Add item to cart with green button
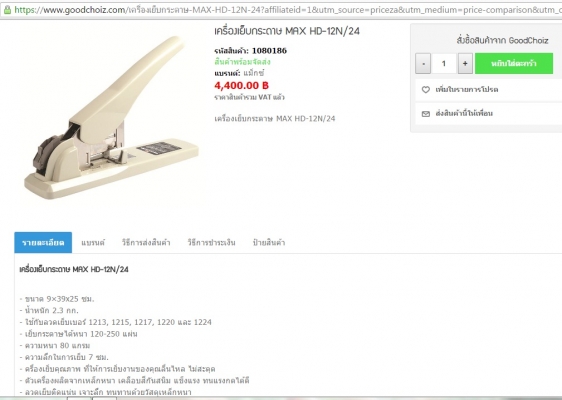 click(514, 64)
